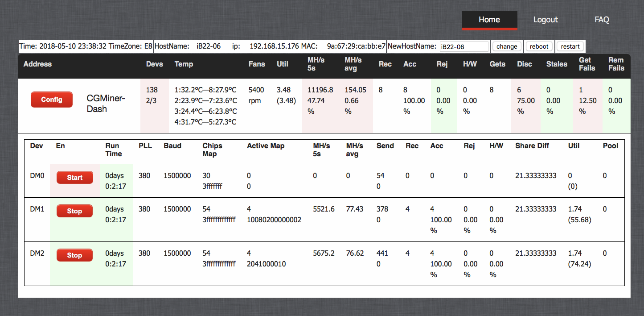Start device DM0
Image resolution: width=644 pixels, height=316 pixels.
(74, 177)
